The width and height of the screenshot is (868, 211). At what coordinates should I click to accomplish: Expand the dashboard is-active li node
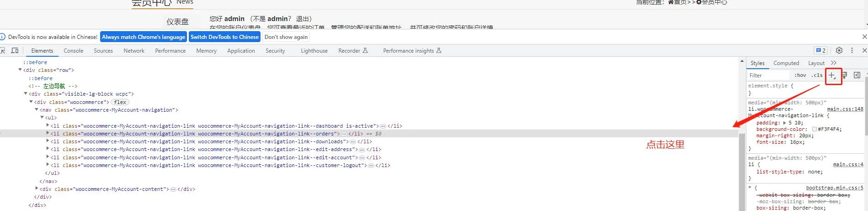[48, 125]
